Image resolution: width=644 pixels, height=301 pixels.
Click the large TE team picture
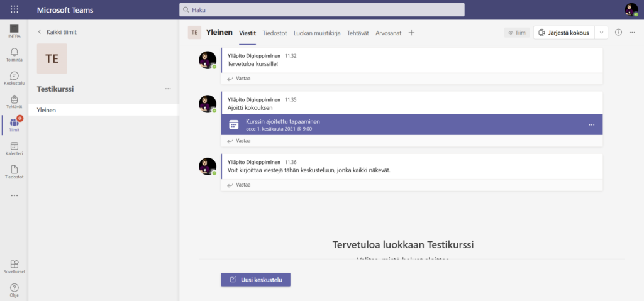(52, 58)
